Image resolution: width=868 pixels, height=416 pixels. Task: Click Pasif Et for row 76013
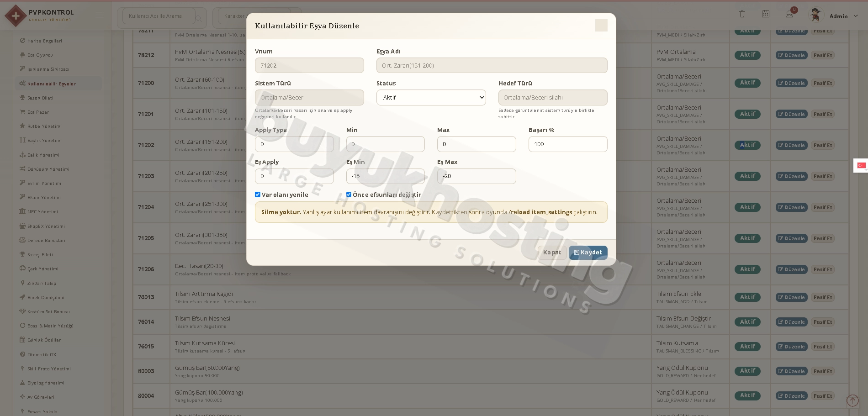(x=822, y=297)
